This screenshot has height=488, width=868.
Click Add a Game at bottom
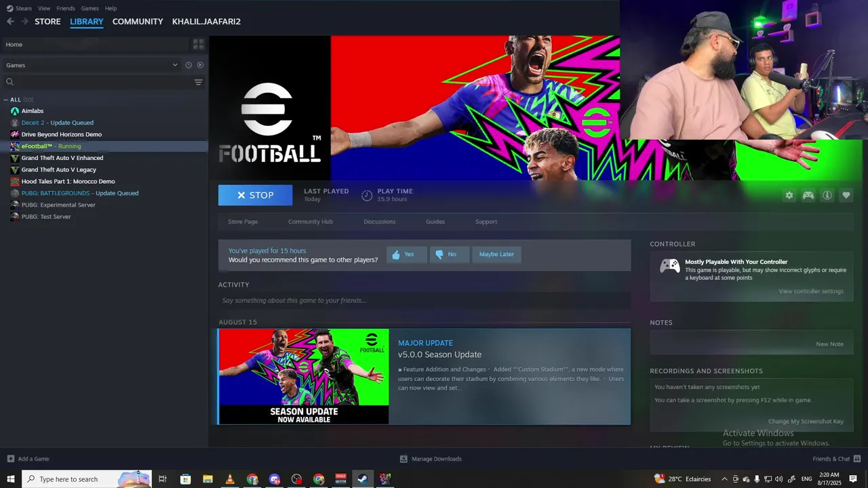point(28,459)
